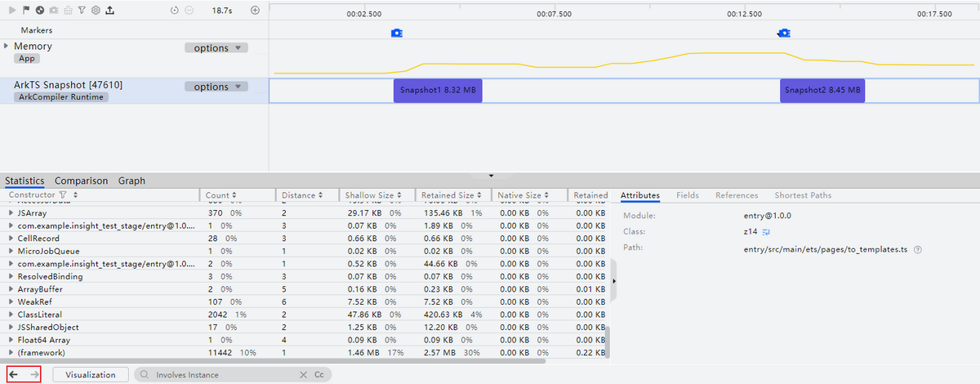The width and height of the screenshot is (980, 384).
Task: Click the help icon beside the Path value
Action: pos(918,249)
